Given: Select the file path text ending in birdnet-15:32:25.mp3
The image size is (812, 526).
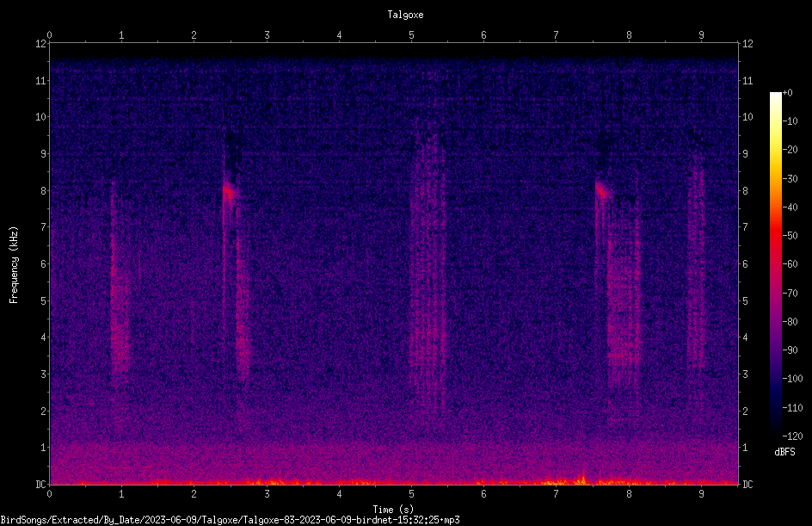Looking at the screenshot, I should (230, 520).
